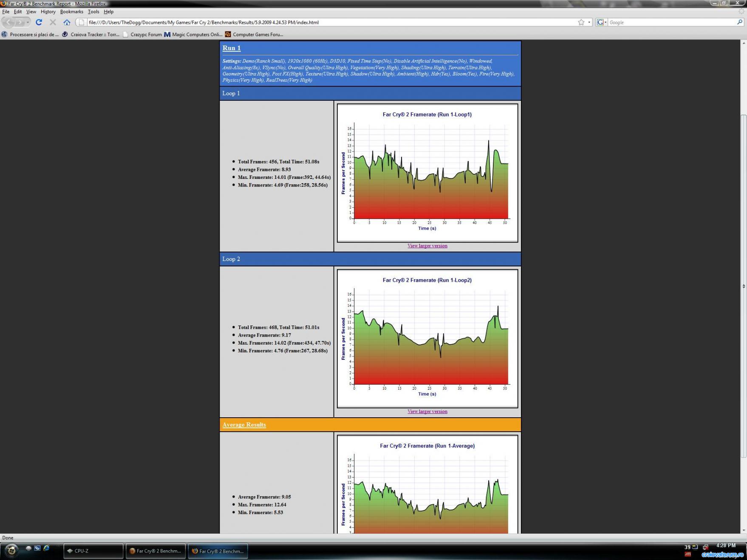Click the 'Average Results' heading link

[x=244, y=424]
